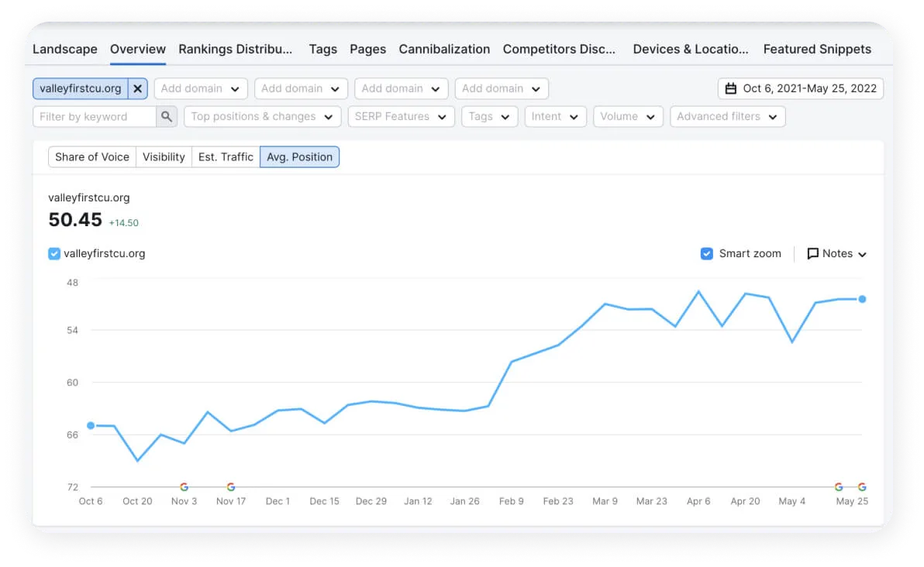The height and width of the screenshot is (567, 924).
Task: Expand the Advanced filters dropdown
Action: coord(727,117)
